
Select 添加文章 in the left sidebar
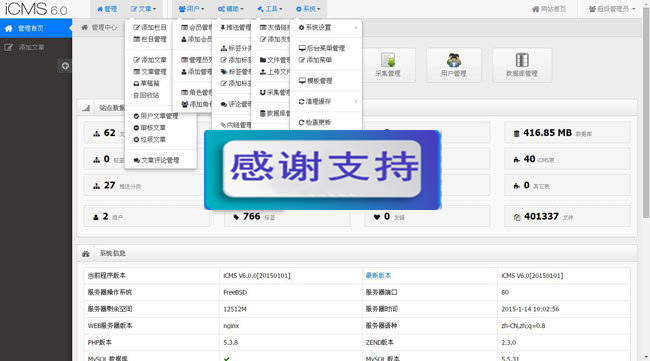36,47
